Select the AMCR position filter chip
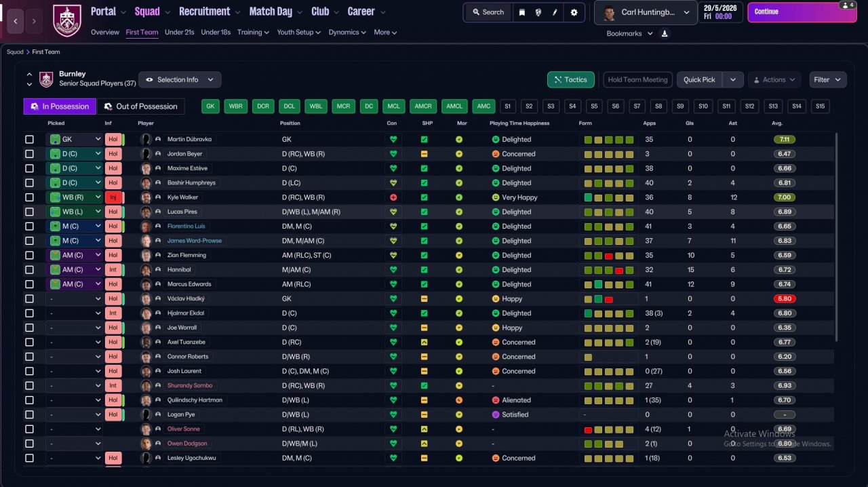868x487 pixels. (423, 106)
